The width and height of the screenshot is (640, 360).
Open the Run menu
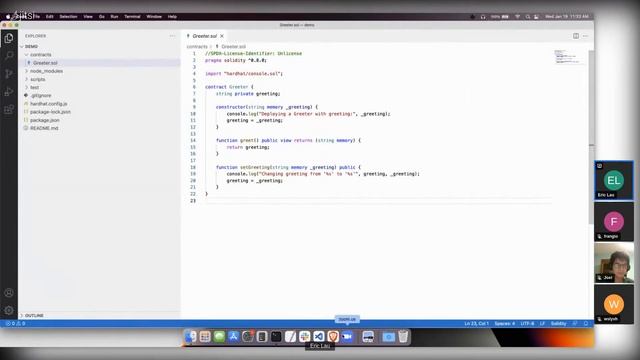point(115,17)
